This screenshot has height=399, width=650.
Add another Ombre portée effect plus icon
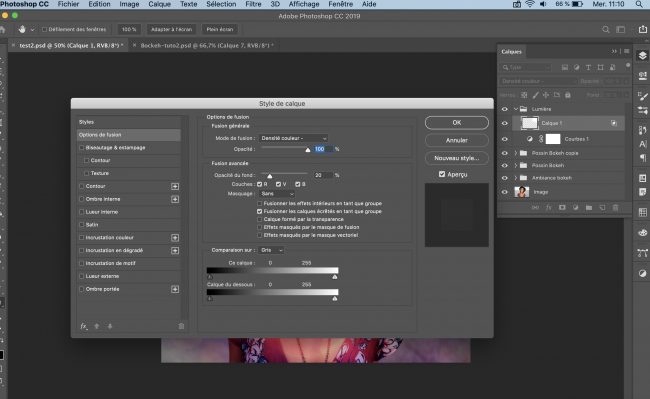coord(175,289)
